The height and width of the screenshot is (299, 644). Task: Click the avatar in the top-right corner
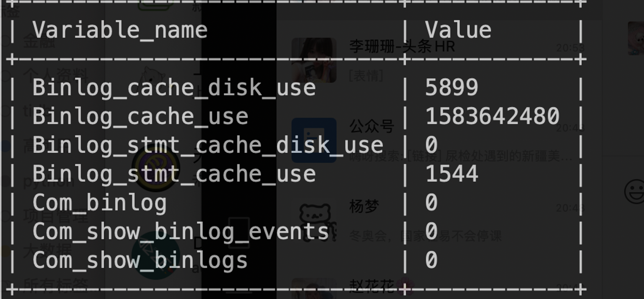click(x=636, y=38)
